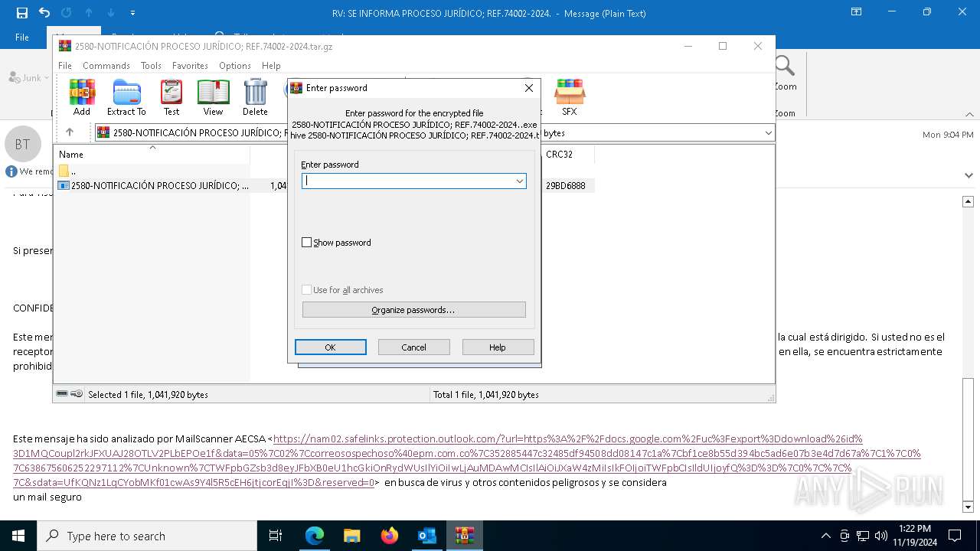This screenshot has width=980, height=551.
Task: Click the Delete trash icon in WinRAR
Action: click(255, 97)
